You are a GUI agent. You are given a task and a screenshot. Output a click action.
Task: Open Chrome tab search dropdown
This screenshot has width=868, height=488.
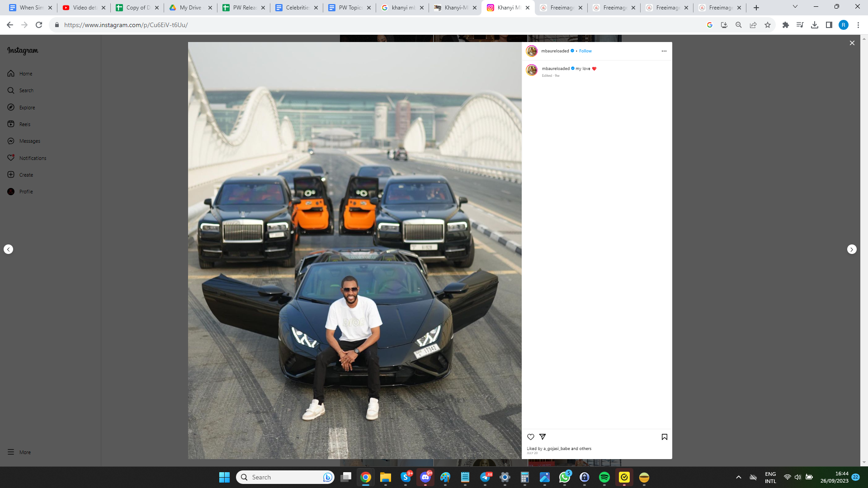coord(795,7)
